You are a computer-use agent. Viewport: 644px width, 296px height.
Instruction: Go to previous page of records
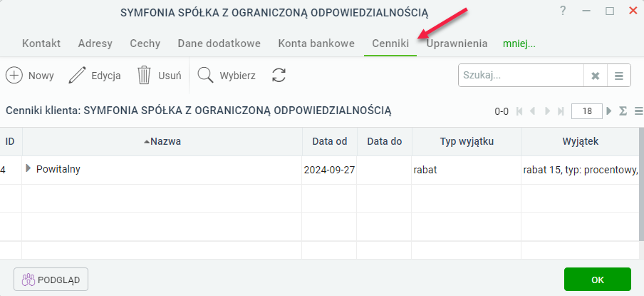(533, 111)
